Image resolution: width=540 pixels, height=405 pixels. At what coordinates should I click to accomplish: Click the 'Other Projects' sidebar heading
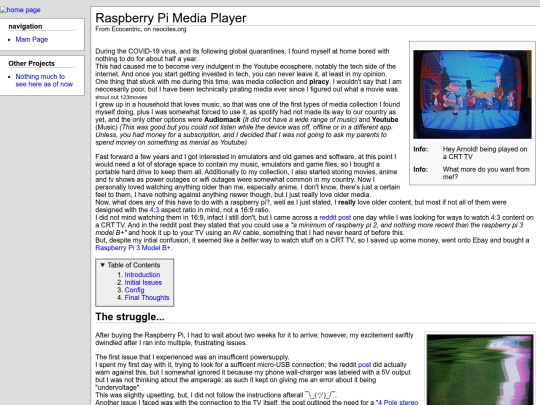point(32,63)
